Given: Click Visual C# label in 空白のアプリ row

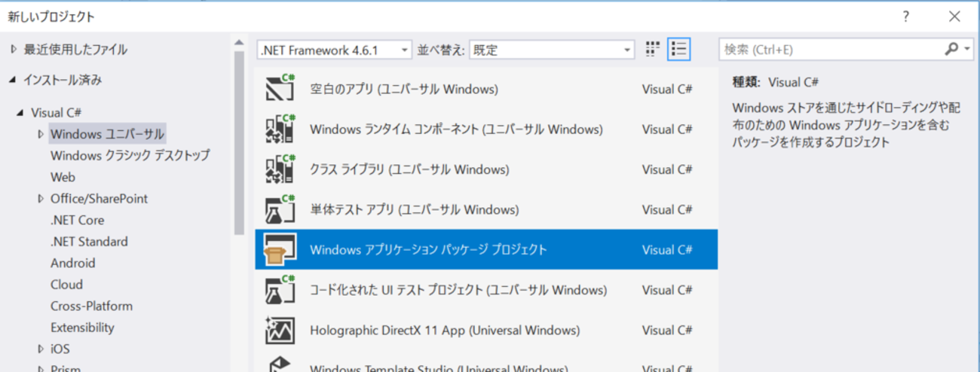Looking at the screenshot, I should coord(667,89).
